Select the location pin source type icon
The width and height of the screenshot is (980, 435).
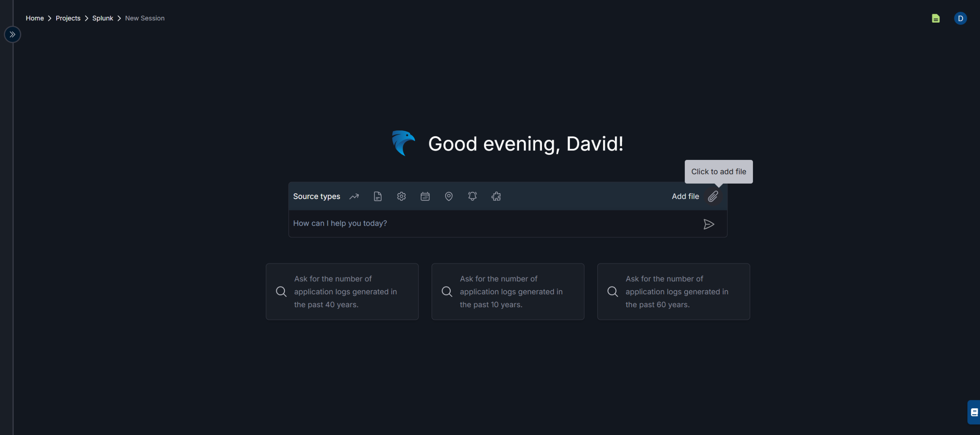(449, 196)
